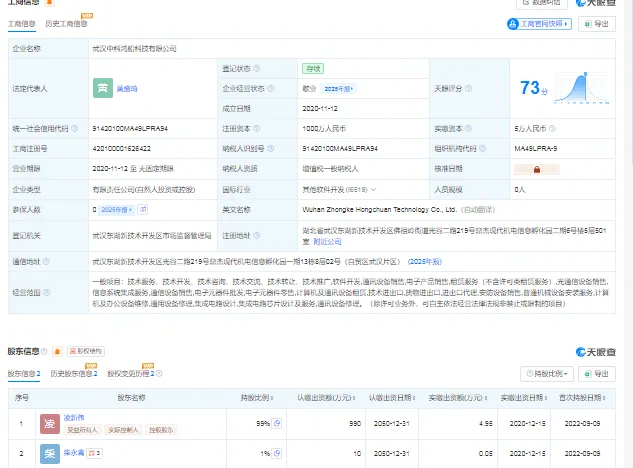Click help icon after 股权变更历程 tab
Screen dimensions: 633x468
click(159, 374)
